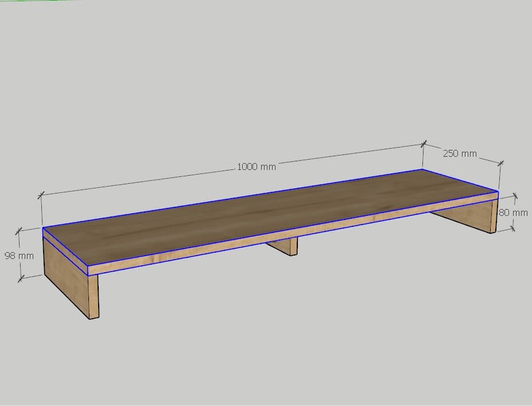Select the 98 mm dimension label
Viewport: 532px width, 406px height.
(x=20, y=256)
